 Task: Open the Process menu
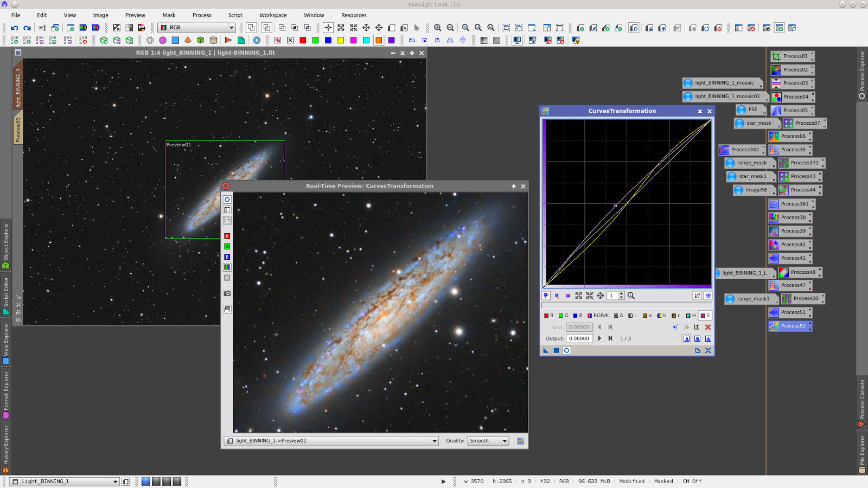(202, 15)
